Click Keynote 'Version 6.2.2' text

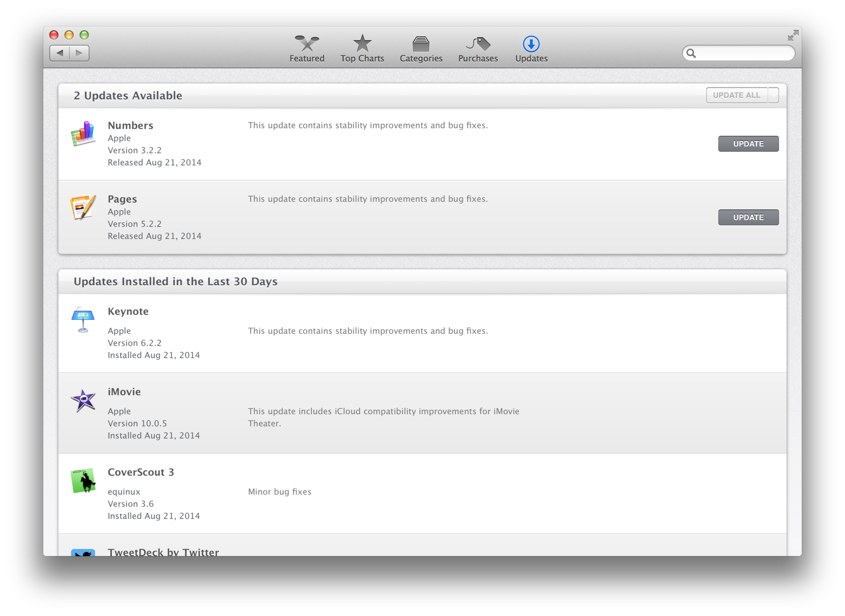[x=135, y=343]
